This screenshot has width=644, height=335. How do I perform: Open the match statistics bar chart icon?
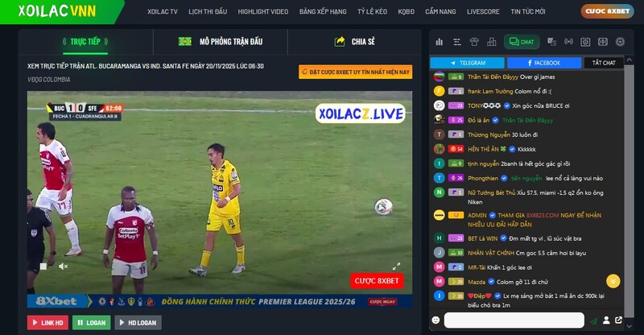coord(440,42)
